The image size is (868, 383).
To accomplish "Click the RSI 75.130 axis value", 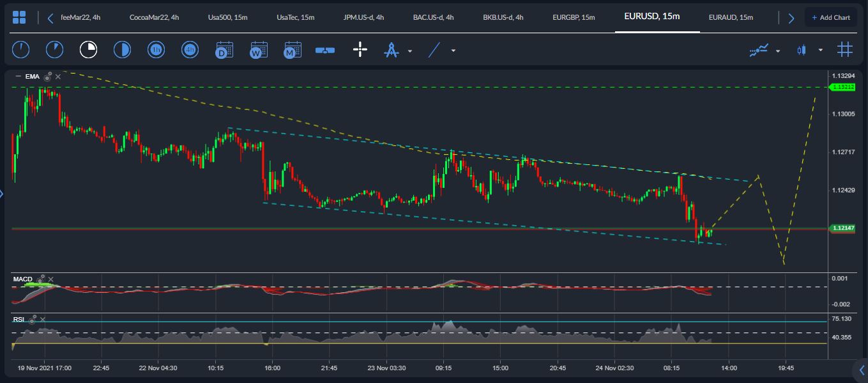I will 842,319.
